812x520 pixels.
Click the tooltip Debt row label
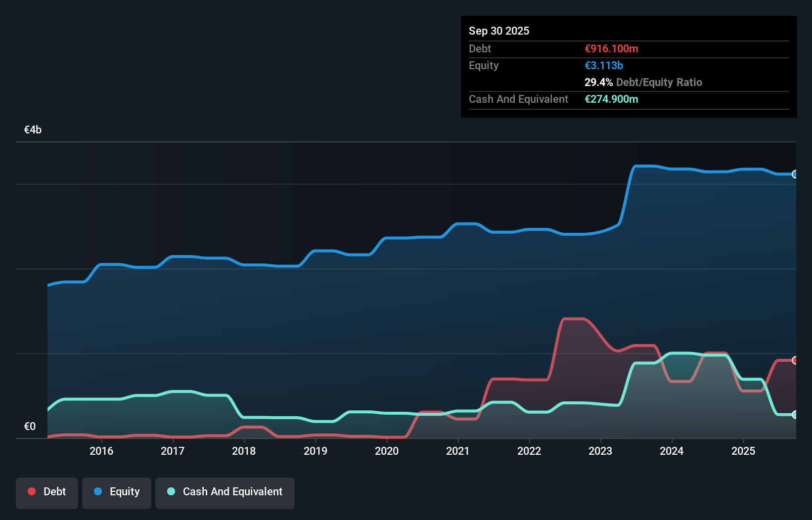[480, 48]
